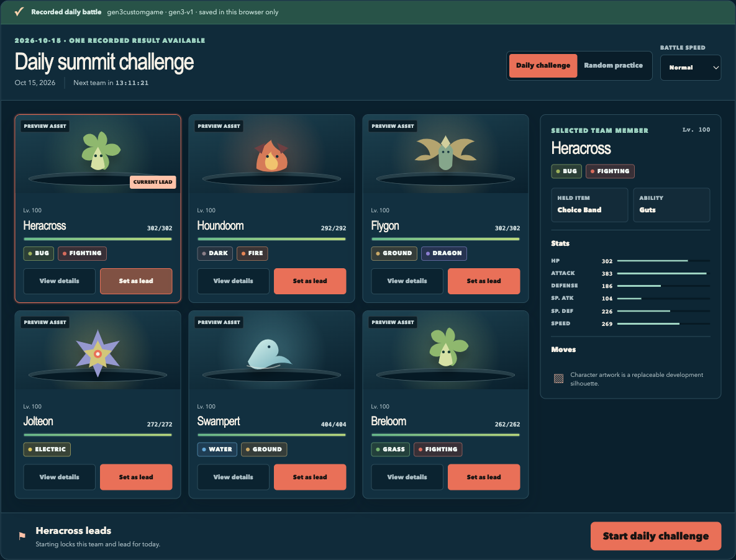Click Jolteon's Electric type tag
Screen dimensions: 736x560
[x=47, y=449]
